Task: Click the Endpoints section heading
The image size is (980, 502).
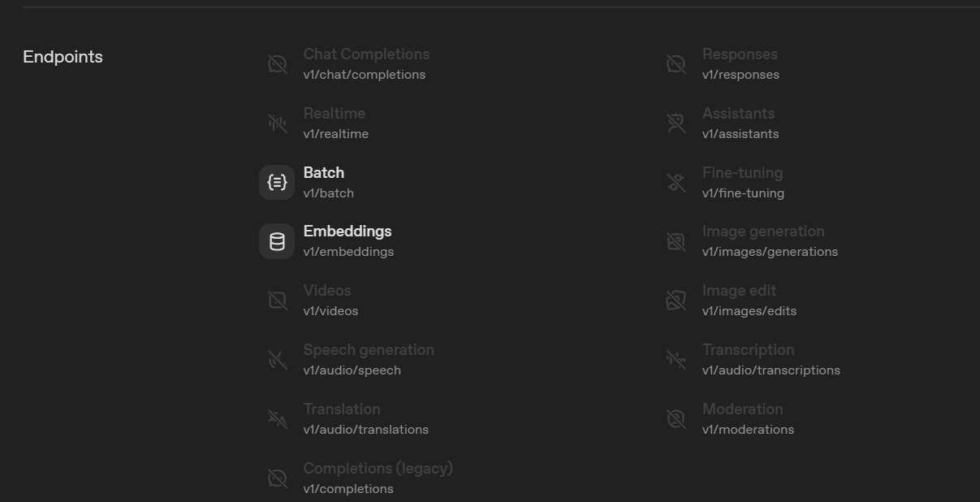Action: 63,57
